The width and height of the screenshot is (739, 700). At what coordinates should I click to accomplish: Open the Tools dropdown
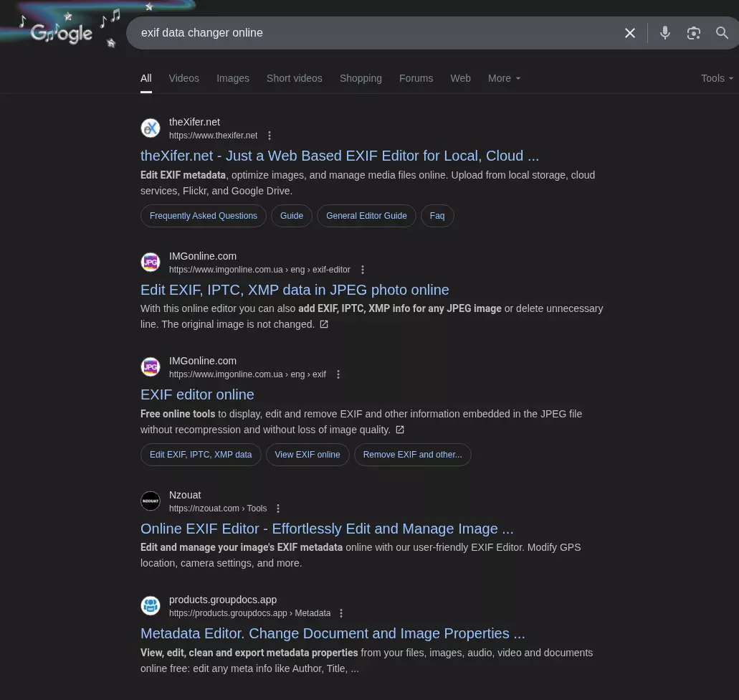coord(717,78)
